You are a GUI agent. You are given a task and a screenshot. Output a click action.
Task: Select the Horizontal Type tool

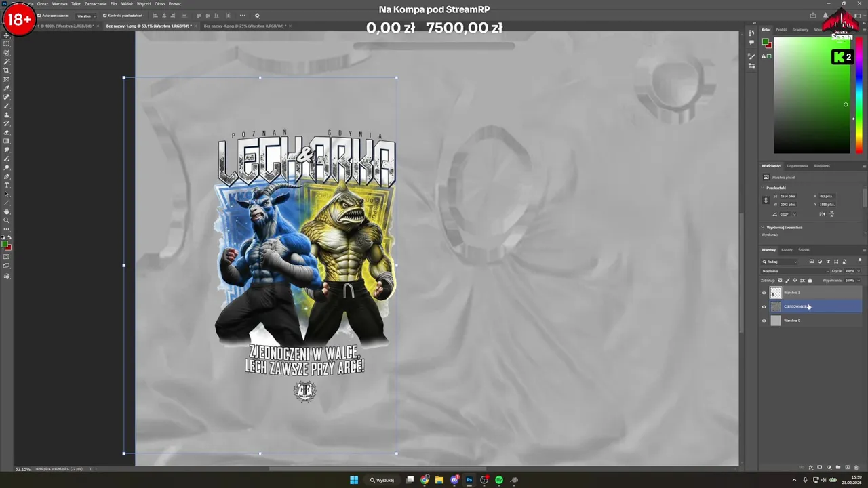click(7, 185)
